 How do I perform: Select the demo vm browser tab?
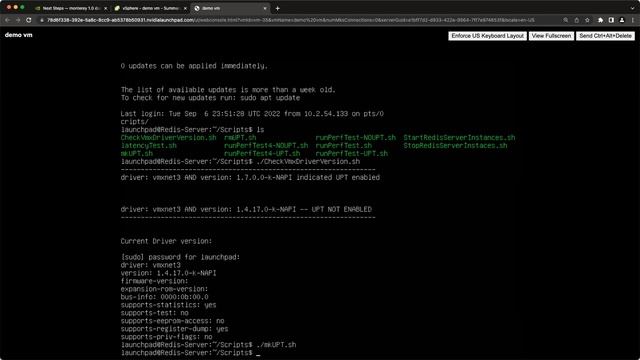[x=229, y=8]
